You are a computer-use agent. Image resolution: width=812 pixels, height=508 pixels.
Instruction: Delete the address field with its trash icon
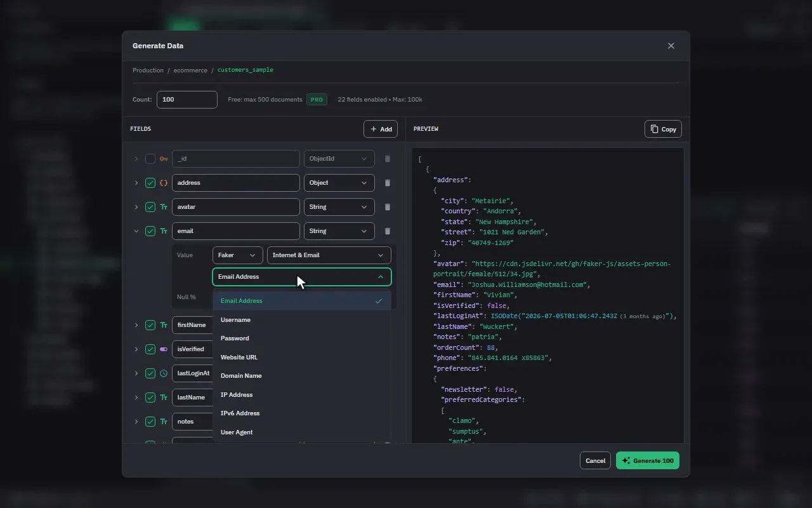(x=388, y=183)
